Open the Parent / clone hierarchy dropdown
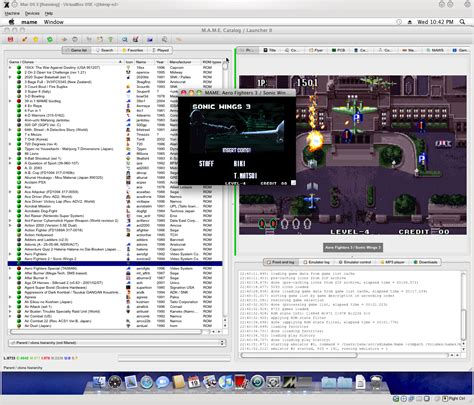 [x=117, y=343]
